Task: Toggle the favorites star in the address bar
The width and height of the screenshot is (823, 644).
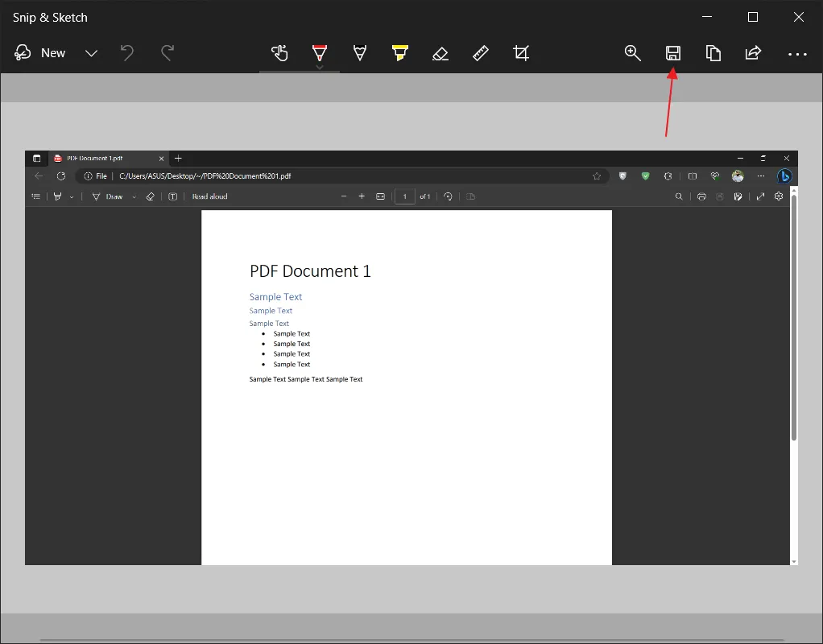Action: pos(596,175)
